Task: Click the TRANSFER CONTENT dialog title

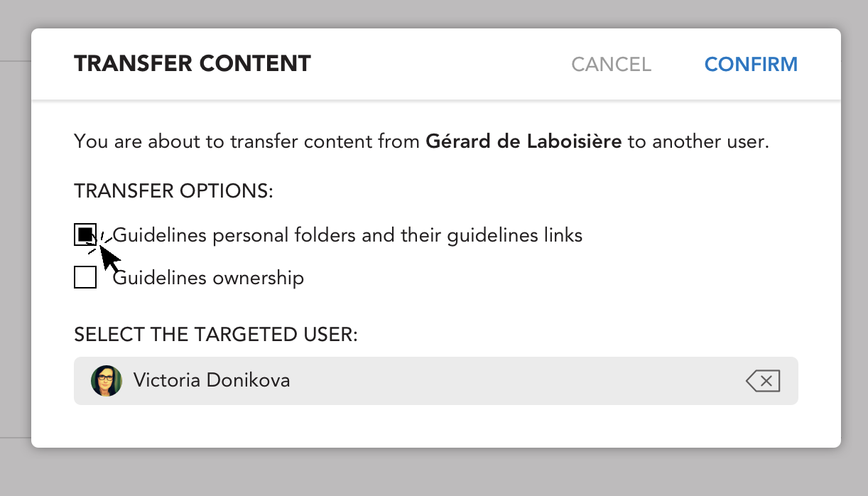Action: pyautogui.click(x=192, y=64)
